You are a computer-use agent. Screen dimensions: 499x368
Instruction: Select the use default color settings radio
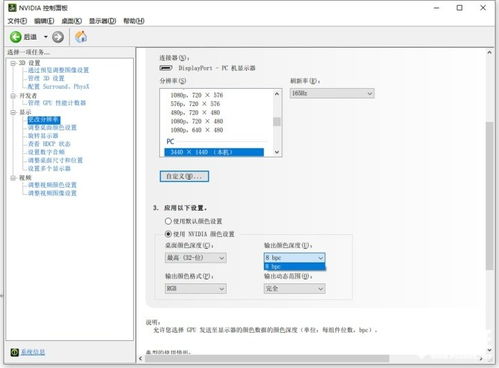pyautogui.click(x=168, y=221)
